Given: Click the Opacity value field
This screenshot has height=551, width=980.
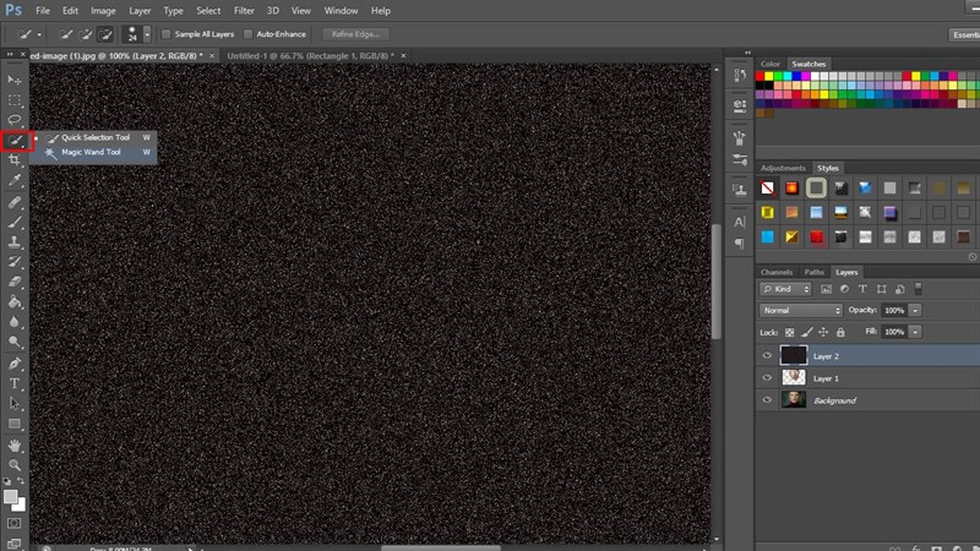Looking at the screenshot, I should pos(894,310).
